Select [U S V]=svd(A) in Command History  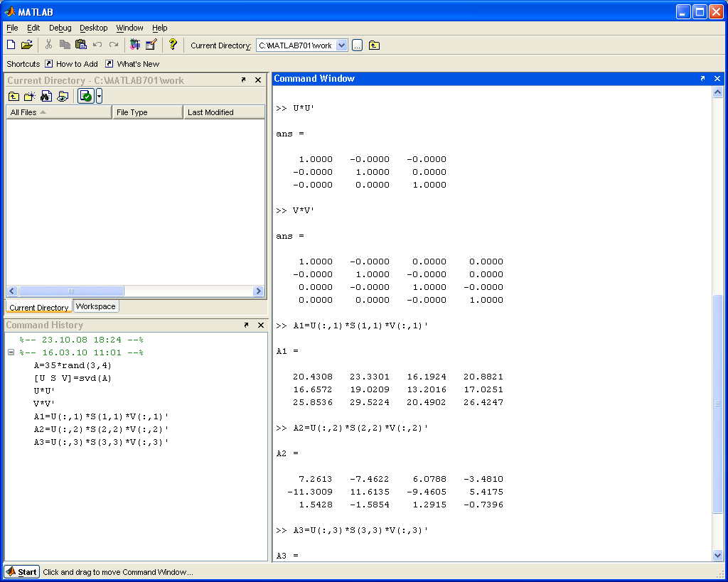[73, 378]
